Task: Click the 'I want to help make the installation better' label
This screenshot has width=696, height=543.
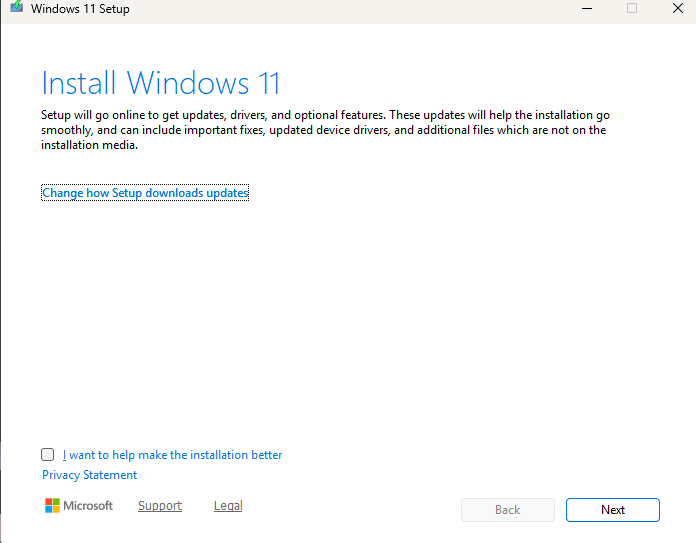Action: pos(172,455)
